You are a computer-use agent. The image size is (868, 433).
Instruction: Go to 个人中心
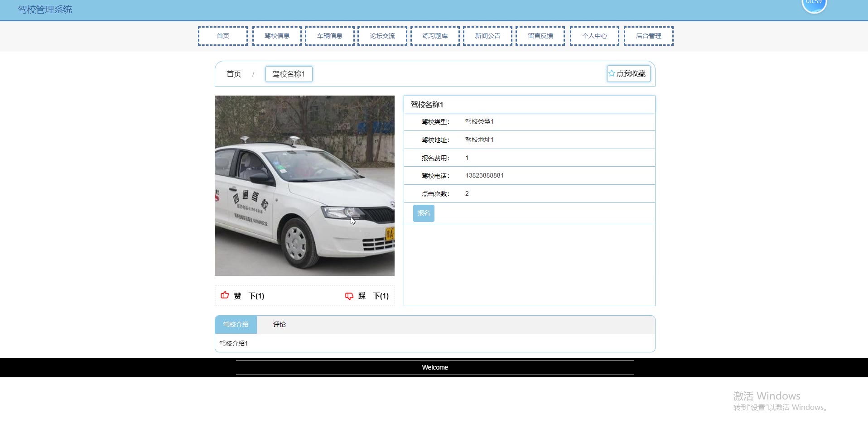pyautogui.click(x=594, y=36)
